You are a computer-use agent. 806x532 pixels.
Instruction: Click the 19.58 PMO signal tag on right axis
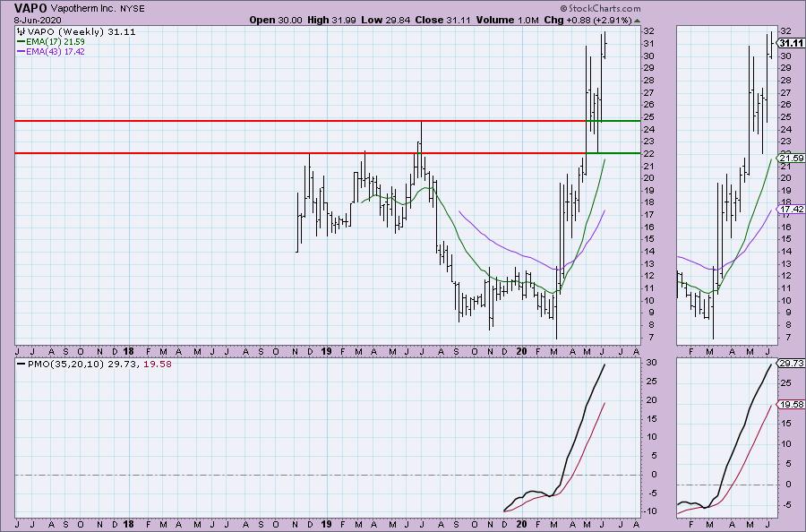click(791, 405)
